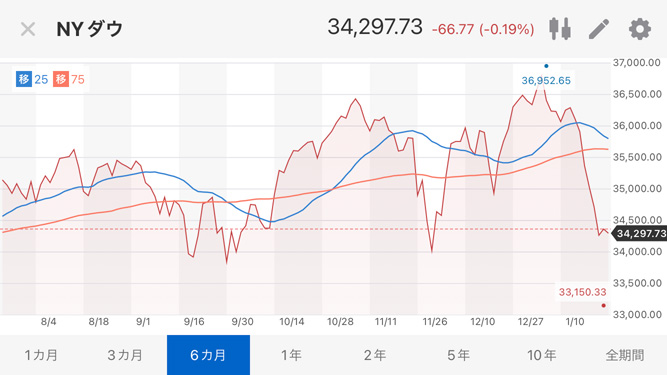Toggle the orange 移 75 moving average badge

click(x=69, y=80)
